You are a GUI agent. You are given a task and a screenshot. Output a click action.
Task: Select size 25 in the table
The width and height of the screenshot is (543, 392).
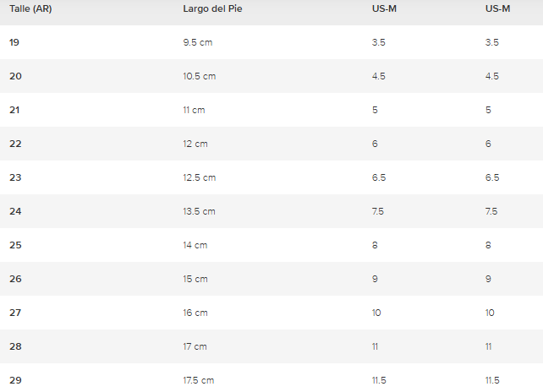15,245
